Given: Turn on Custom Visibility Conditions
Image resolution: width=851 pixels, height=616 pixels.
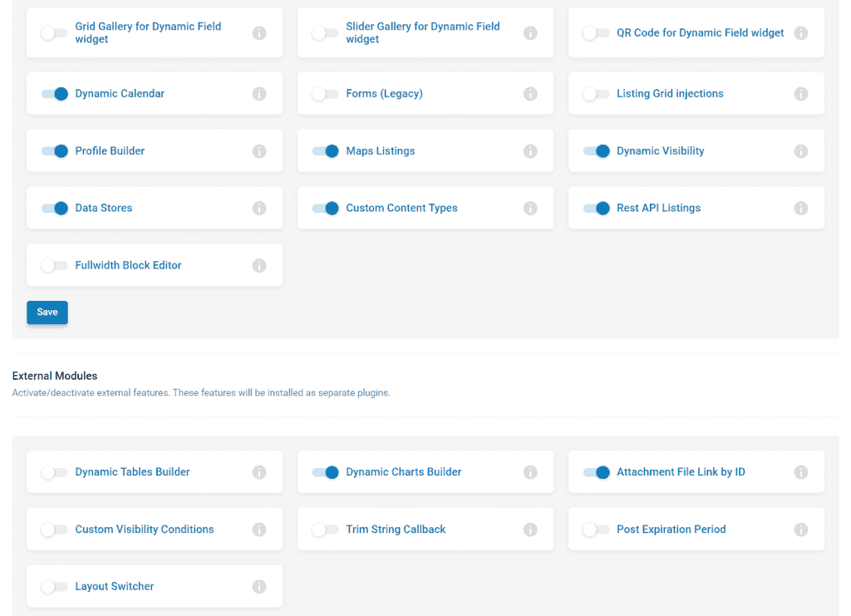Looking at the screenshot, I should coord(55,530).
